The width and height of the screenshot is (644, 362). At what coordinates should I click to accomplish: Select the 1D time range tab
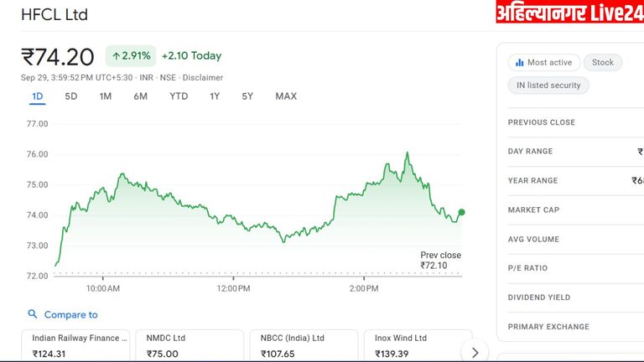38,96
